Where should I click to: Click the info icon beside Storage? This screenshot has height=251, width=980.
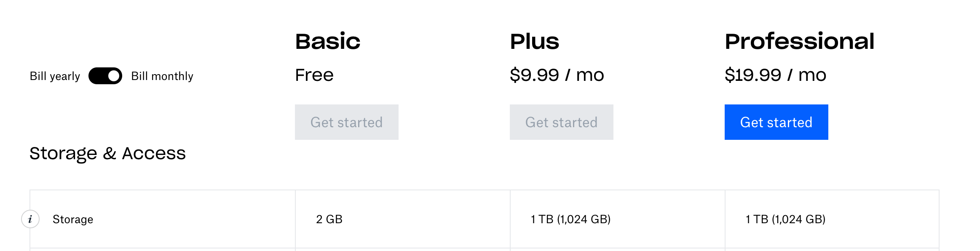point(30,219)
